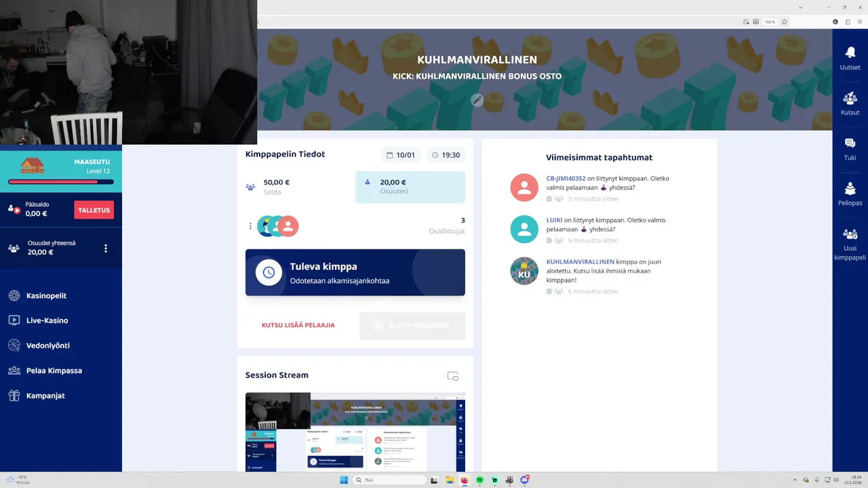The height and width of the screenshot is (488, 868).
Task: Open Vedonlyönti in the sidebar
Action: coord(47,346)
